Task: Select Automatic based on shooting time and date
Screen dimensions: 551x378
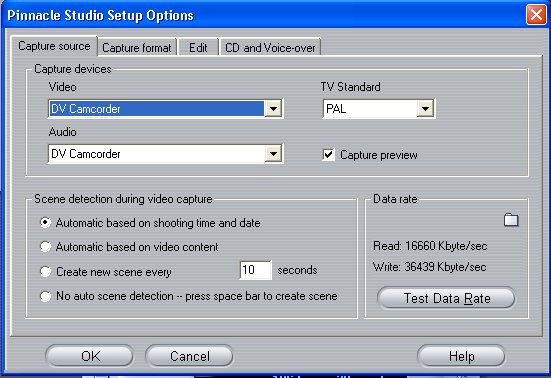Action: coord(45,223)
